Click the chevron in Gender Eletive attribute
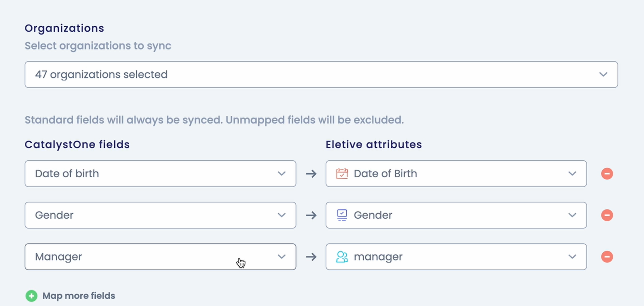This screenshot has height=306, width=644. coord(572,215)
